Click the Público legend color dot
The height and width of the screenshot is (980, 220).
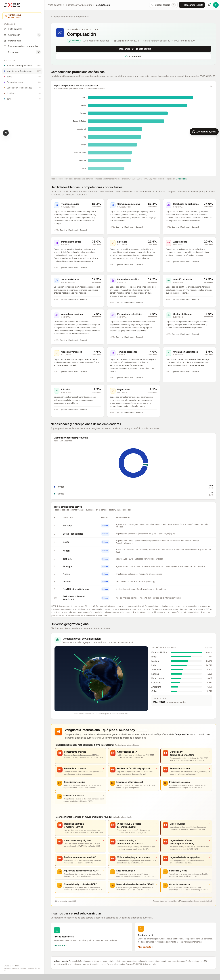[54, 494]
